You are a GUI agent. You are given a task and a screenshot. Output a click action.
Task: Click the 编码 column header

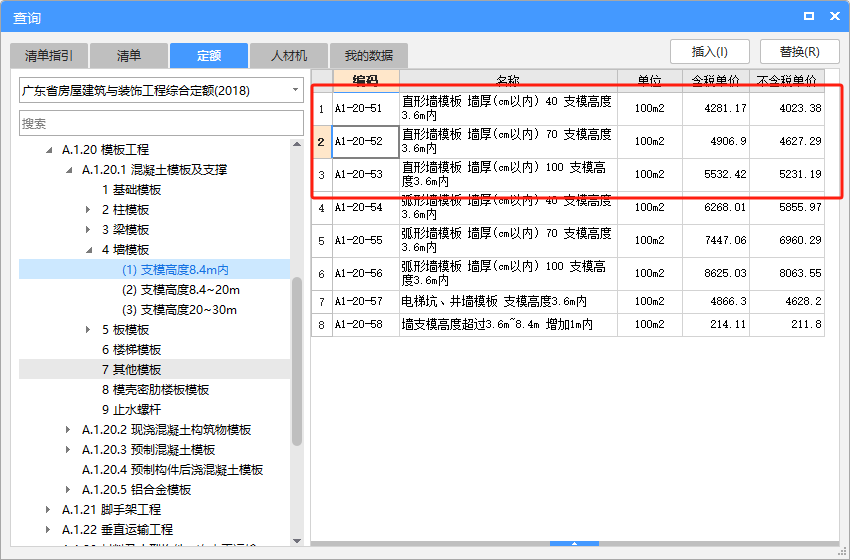click(366, 81)
